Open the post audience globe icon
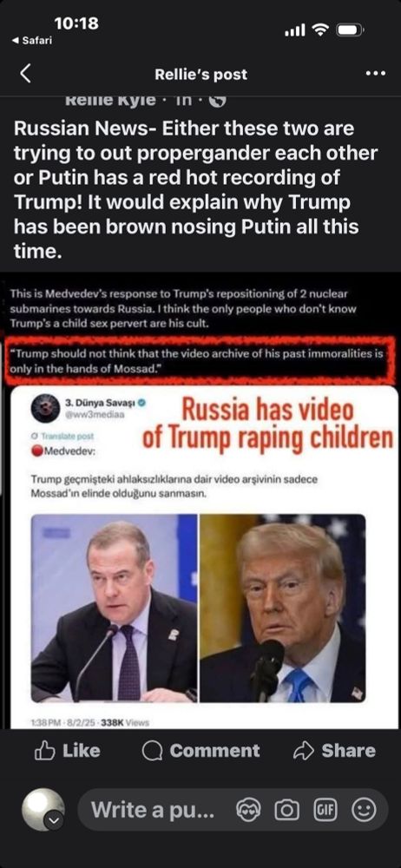 coord(218,102)
